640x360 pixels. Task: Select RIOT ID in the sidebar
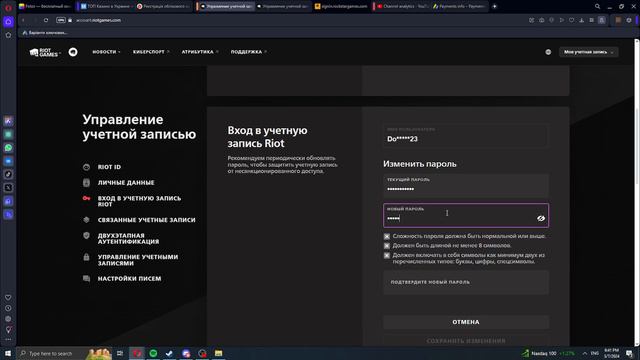point(109,167)
